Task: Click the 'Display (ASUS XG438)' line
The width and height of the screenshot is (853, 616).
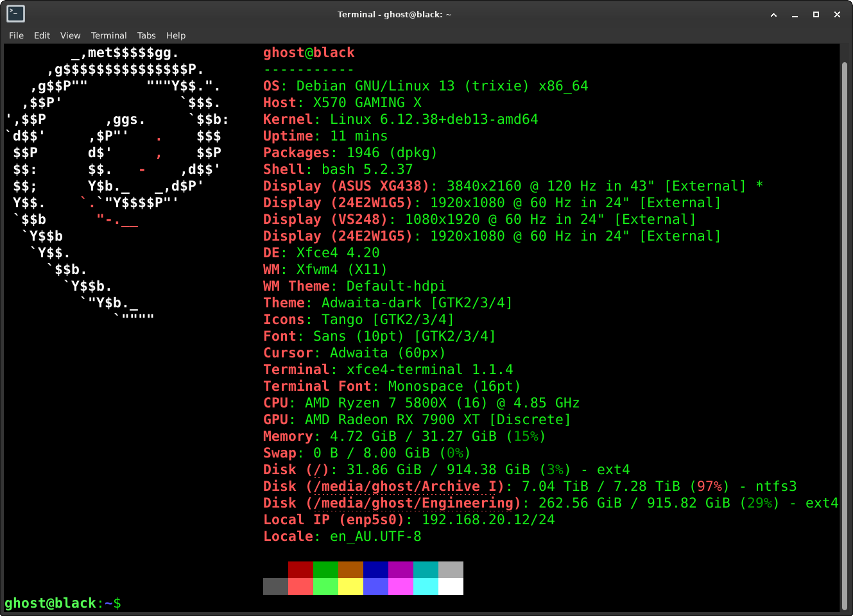Action: tap(513, 186)
